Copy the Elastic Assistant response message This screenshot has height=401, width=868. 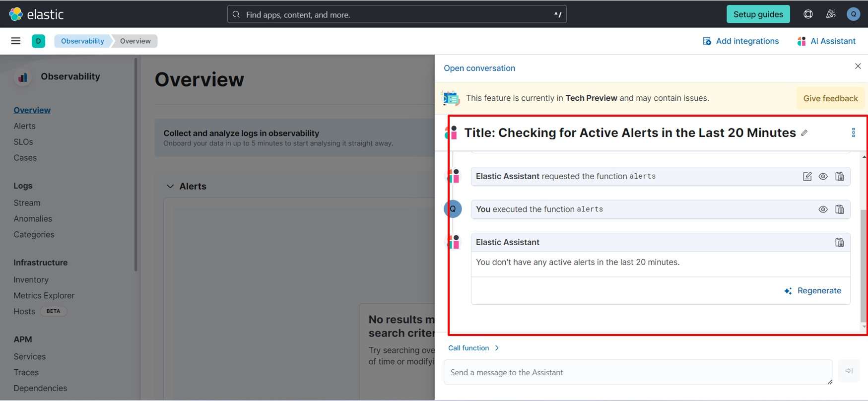[x=840, y=242]
